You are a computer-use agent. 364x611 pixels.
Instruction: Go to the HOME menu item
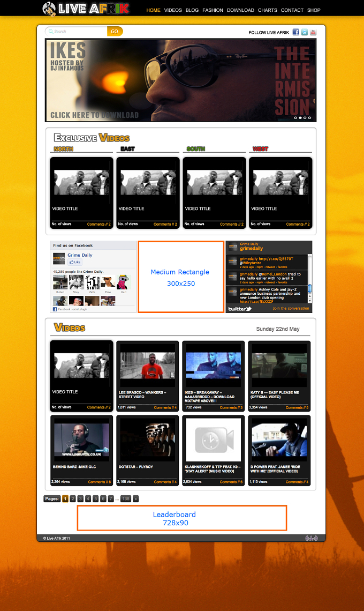[154, 10]
